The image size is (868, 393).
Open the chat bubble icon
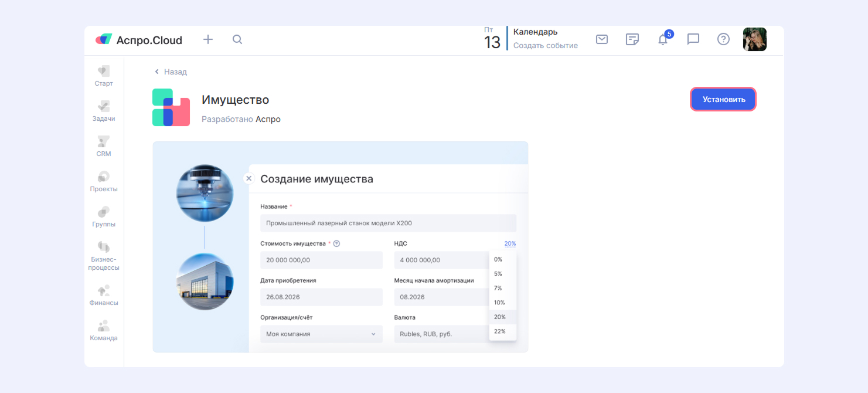(x=693, y=39)
